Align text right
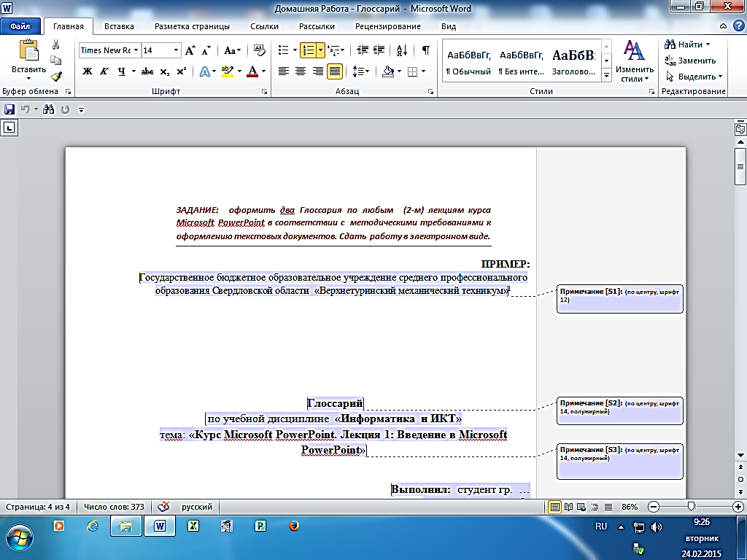The width and height of the screenshot is (747, 560). coord(317,71)
